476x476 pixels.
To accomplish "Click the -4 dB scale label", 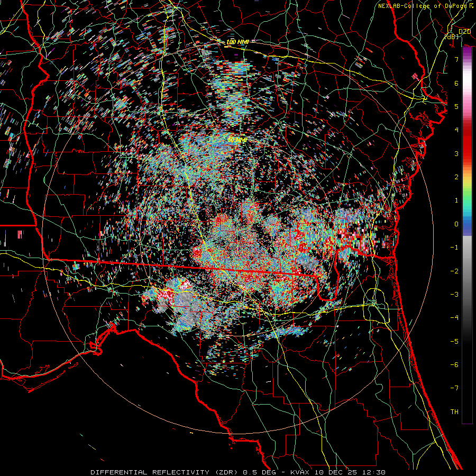I will click(454, 318).
